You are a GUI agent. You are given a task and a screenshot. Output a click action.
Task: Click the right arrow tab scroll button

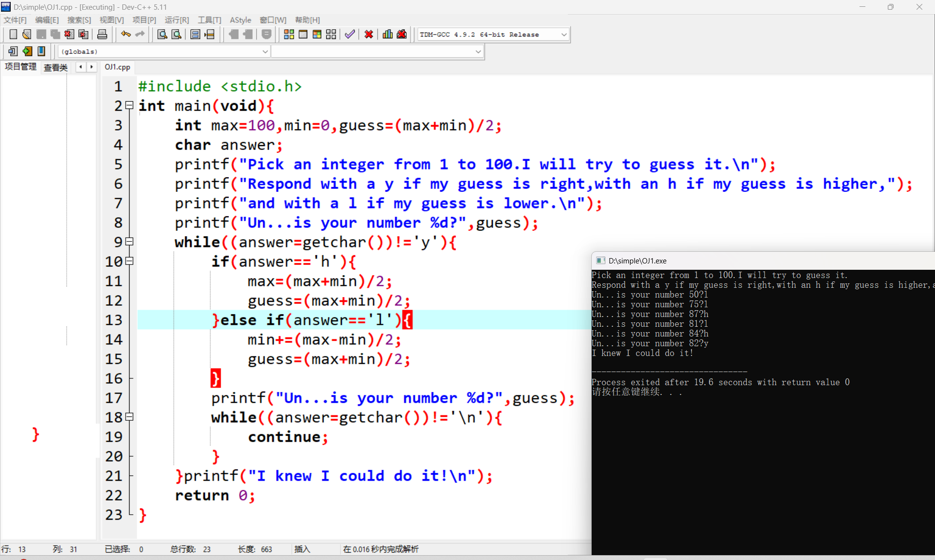tap(92, 67)
